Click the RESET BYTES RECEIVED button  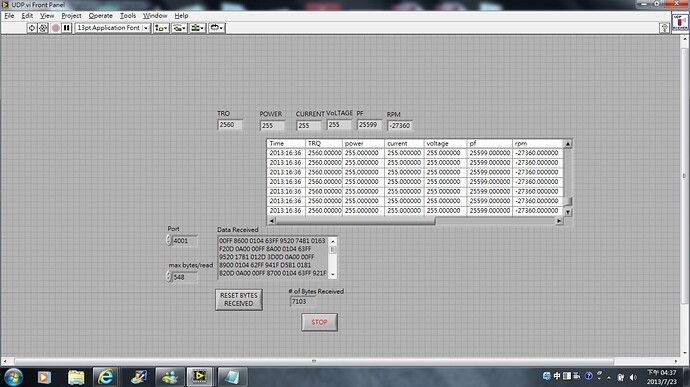(x=239, y=299)
